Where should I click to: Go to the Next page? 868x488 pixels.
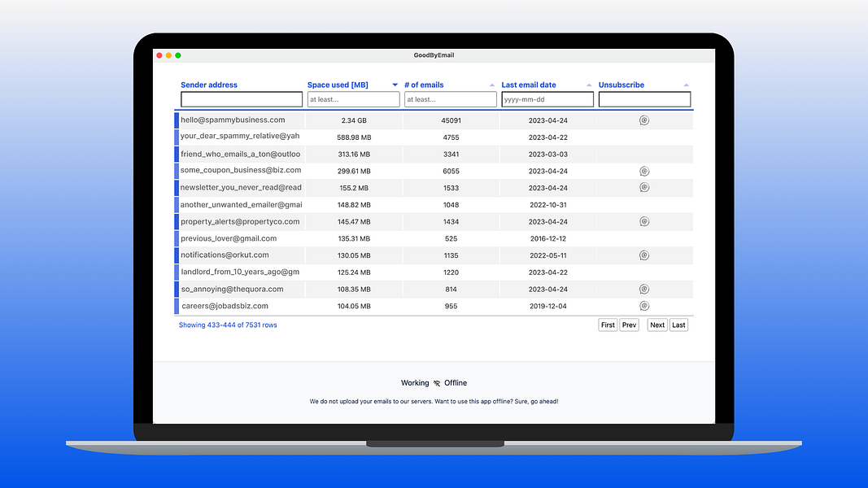pos(657,325)
